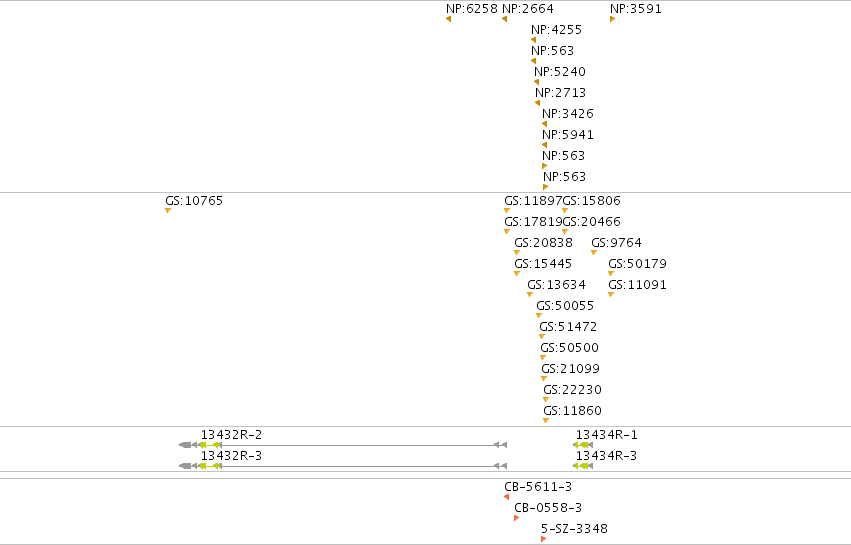Select the GS:10765 triangle marker

pyautogui.click(x=168, y=211)
